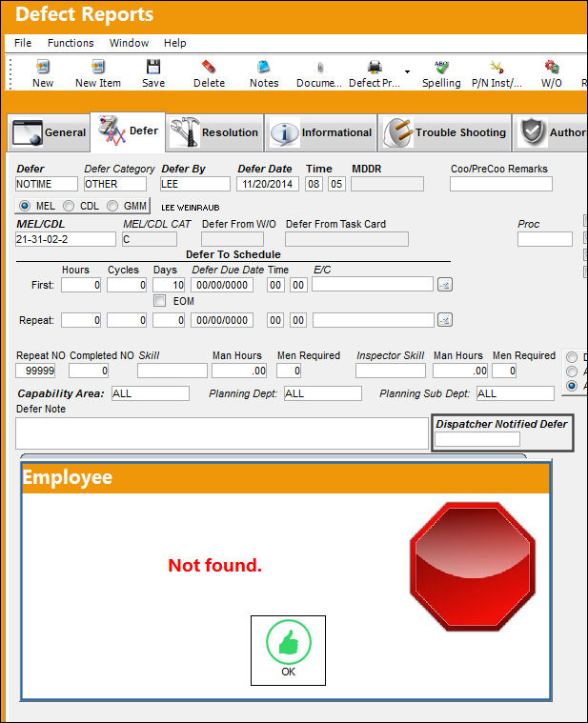Click the Defer From Task Card field

(x=347, y=239)
